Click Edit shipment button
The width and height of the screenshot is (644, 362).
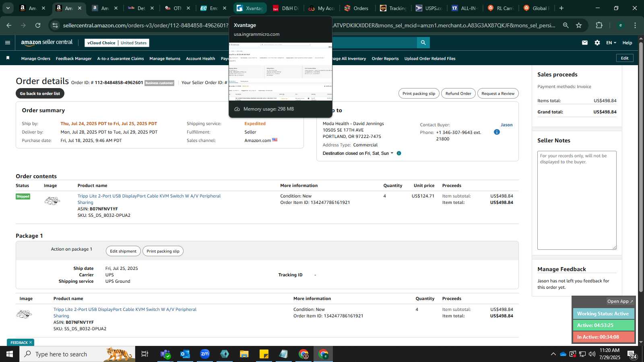123,251
